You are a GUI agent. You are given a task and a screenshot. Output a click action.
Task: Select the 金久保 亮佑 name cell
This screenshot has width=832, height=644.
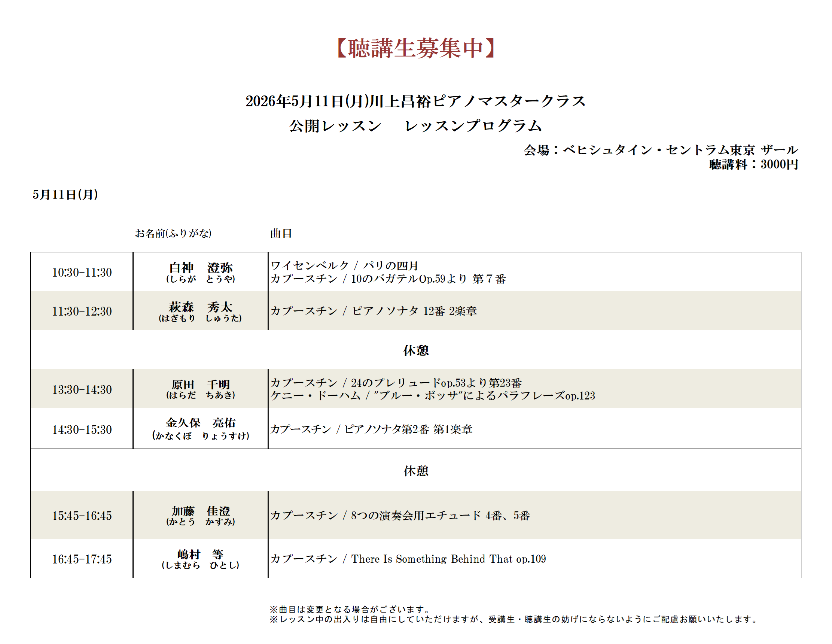(200, 429)
